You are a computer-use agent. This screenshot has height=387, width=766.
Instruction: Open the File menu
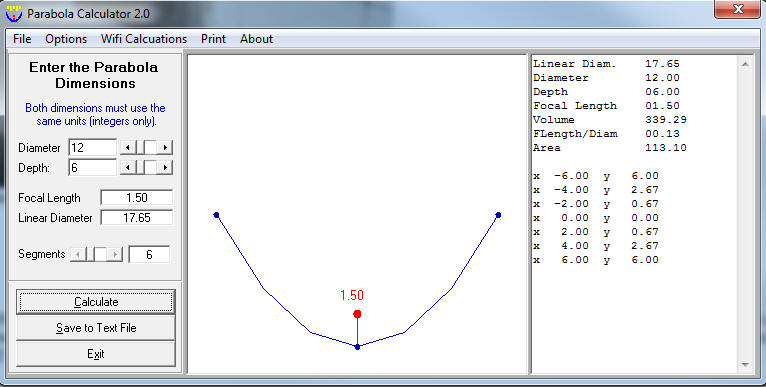(x=22, y=39)
